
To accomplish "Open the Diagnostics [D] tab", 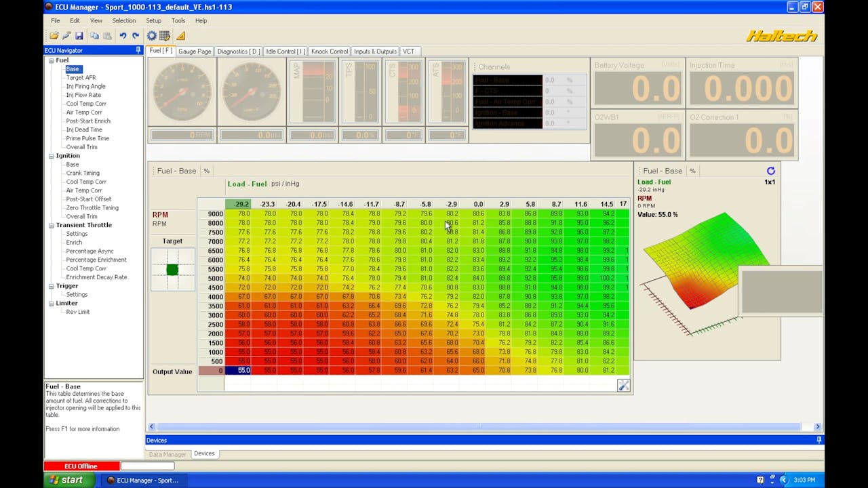I will [x=238, y=51].
